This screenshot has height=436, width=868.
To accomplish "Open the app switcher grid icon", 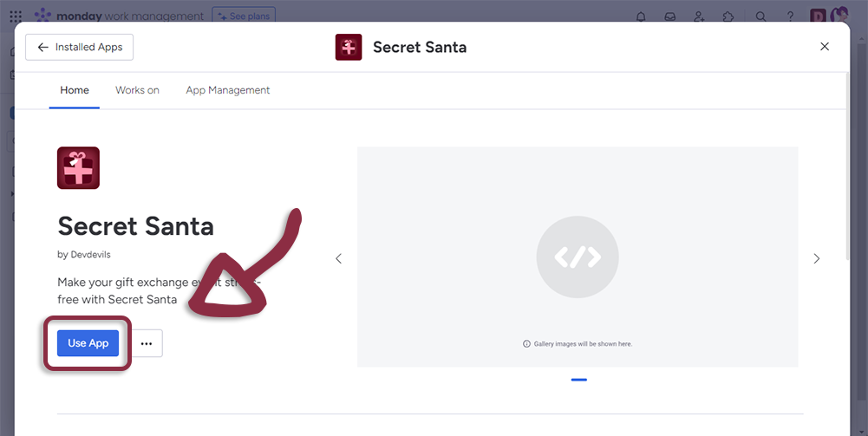I will tap(16, 16).
